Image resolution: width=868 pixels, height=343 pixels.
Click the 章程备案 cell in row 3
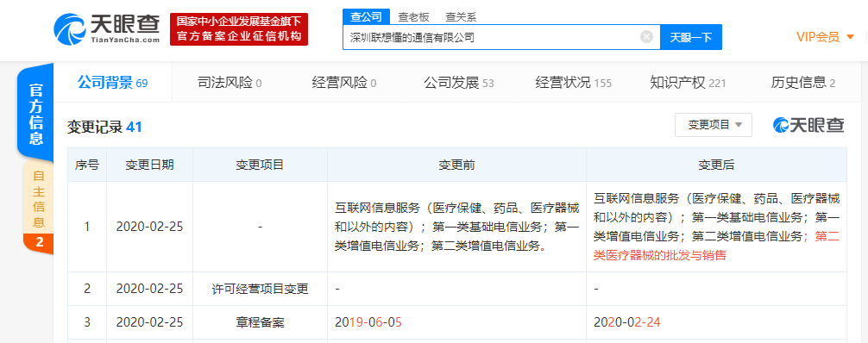(x=261, y=322)
